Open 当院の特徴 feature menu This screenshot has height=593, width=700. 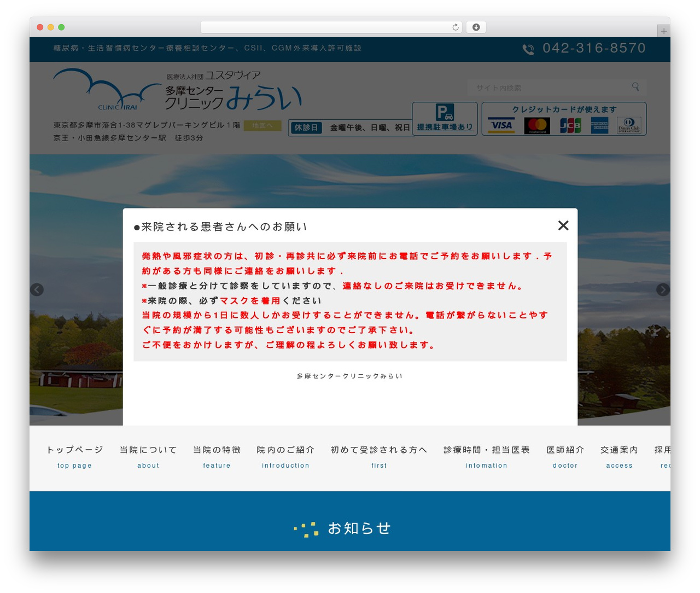[x=217, y=457]
